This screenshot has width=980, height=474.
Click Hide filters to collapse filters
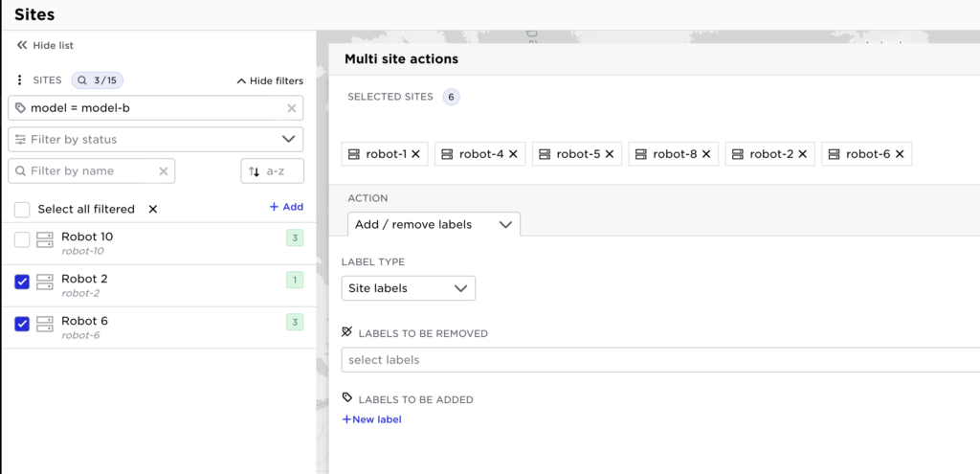coord(270,81)
